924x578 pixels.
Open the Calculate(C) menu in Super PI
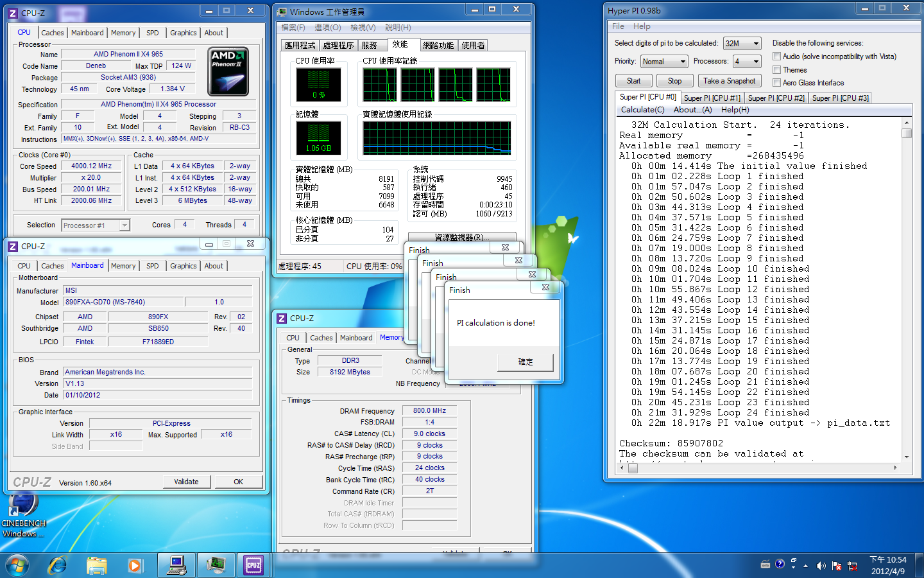642,110
